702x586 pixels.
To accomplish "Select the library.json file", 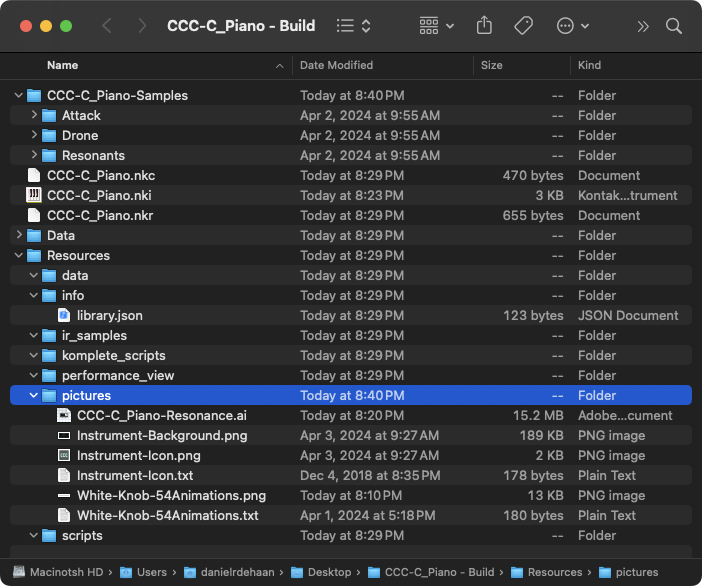I will pyautogui.click(x=109, y=315).
